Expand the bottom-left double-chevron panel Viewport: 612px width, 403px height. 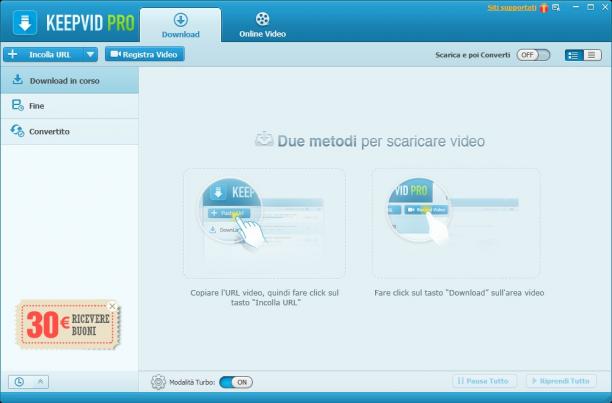pos(40,382)
